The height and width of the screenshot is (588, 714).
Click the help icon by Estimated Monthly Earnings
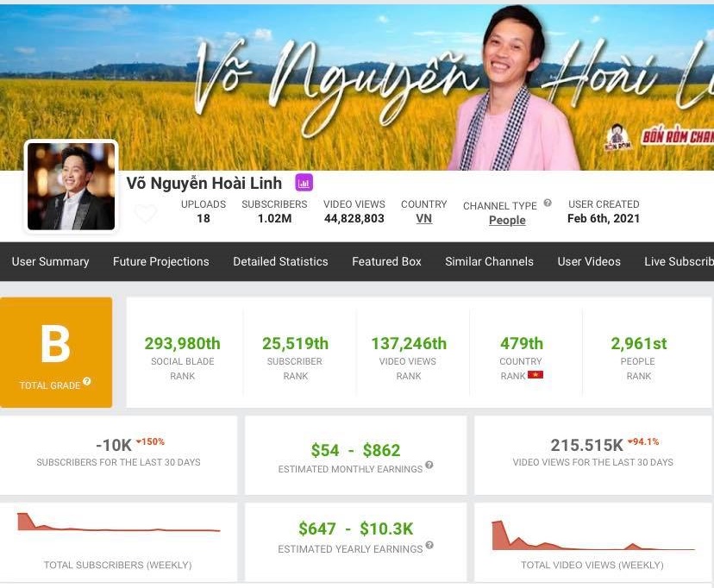tap(429, 466)
